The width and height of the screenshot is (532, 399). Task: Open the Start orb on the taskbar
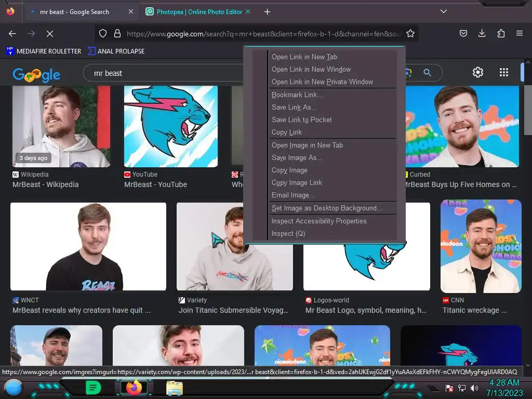point(14,388)
